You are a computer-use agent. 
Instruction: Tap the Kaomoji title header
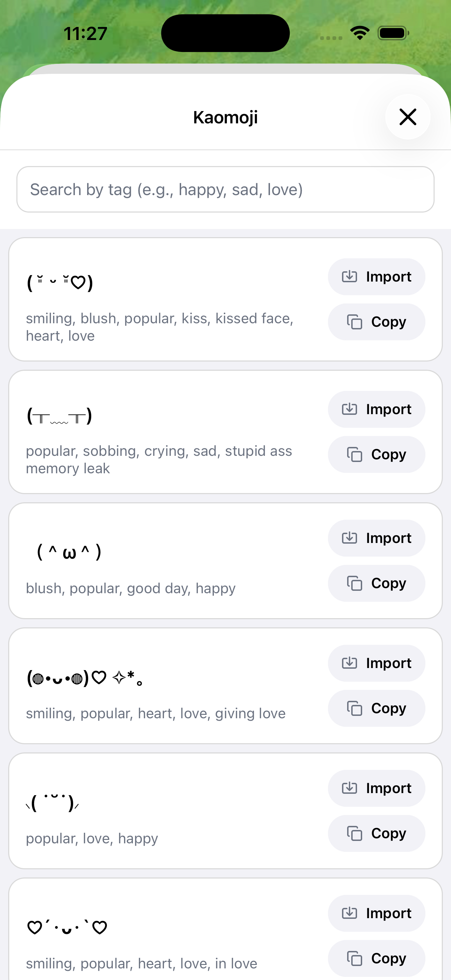pos(225,117)
